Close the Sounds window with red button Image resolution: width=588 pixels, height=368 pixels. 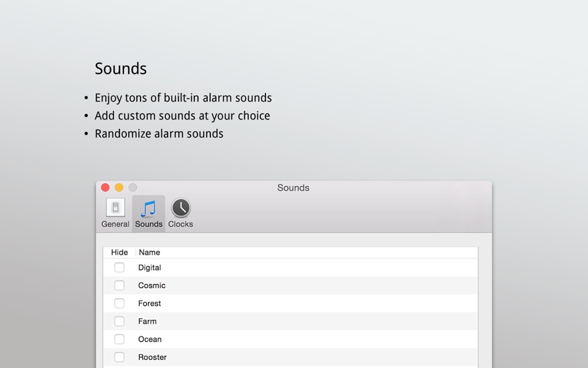click(x=105, y=187)
